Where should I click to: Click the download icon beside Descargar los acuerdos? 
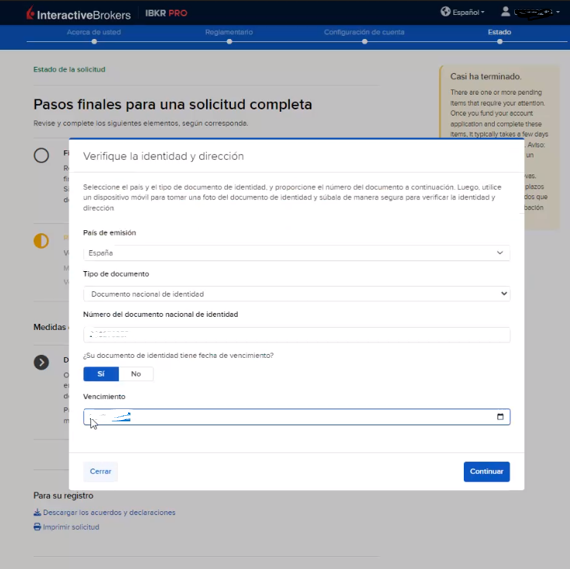point(37,512)
